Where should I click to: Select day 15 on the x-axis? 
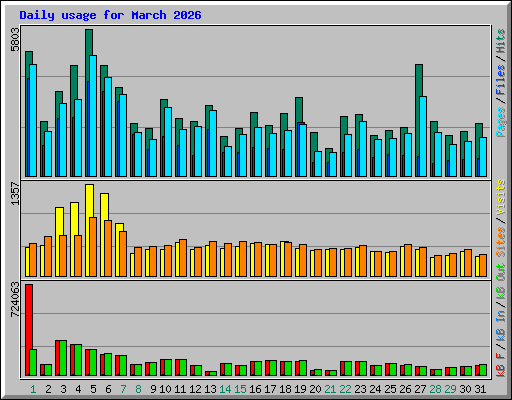(x=240, y=389)
